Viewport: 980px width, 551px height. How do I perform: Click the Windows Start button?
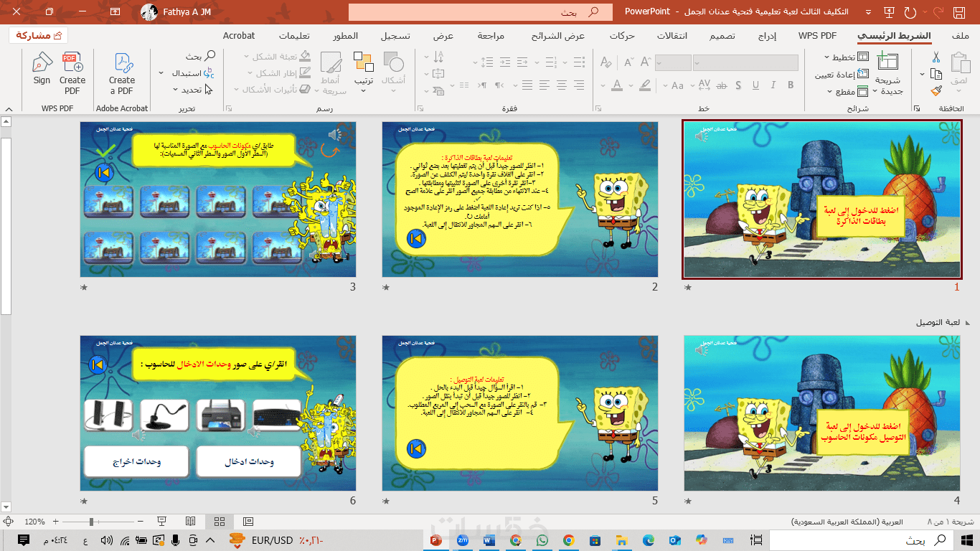[966, 540]
